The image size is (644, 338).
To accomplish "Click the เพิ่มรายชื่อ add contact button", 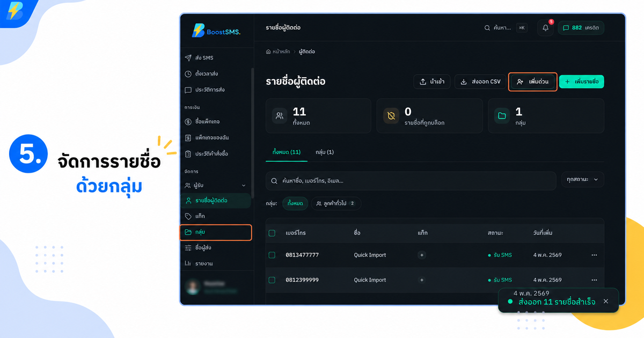I will tap(582, 82).
